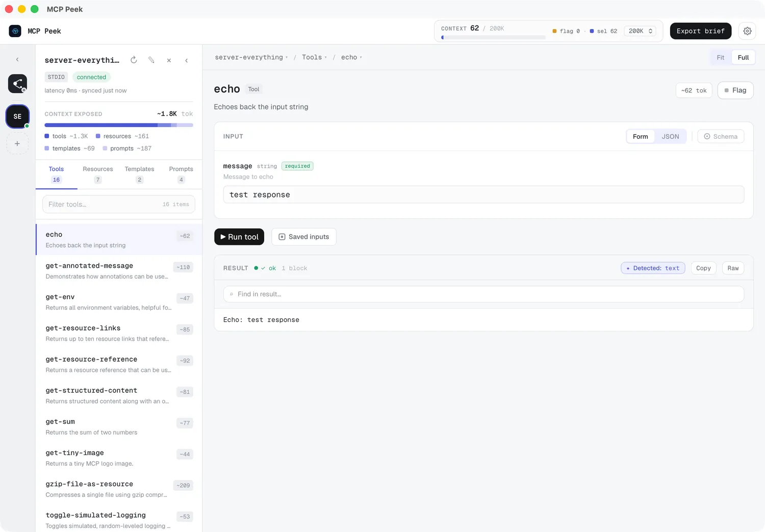Click the Detected: text badge
The width and height of the screenshot is (765, 532).
[x=653, y=268]
